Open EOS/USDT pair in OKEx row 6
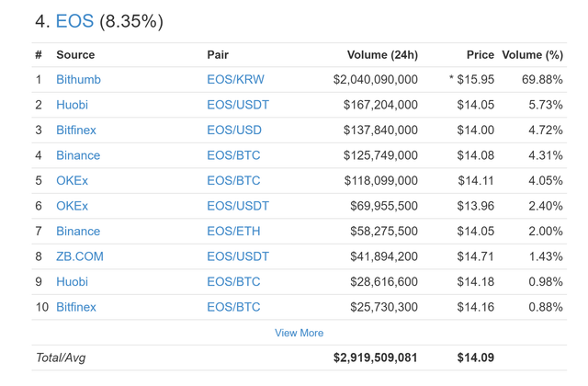Viewport: 588px width, 386px height. click(238, 206)
